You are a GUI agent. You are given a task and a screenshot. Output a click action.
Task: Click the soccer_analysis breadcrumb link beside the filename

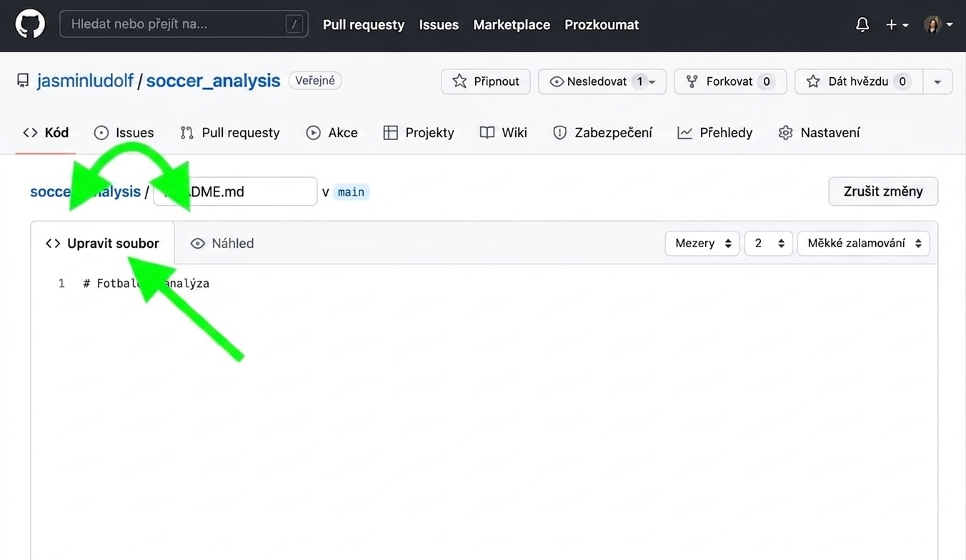point(85,191)
